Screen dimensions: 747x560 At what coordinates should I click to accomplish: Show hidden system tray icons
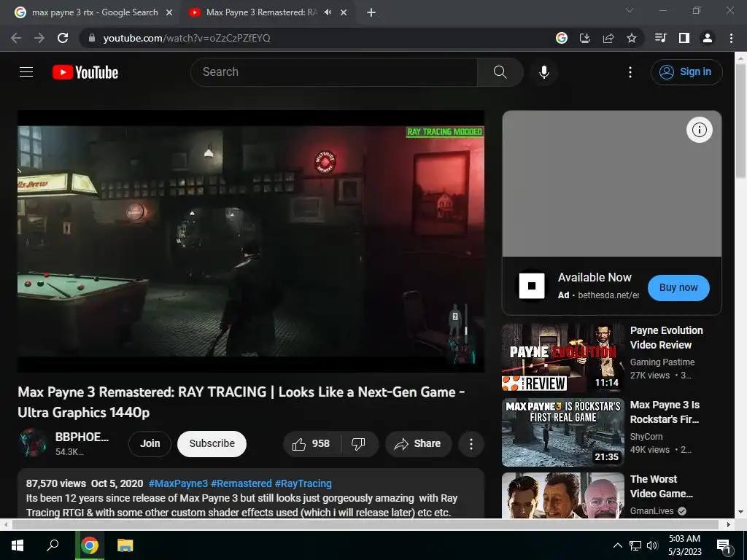[x=617, y=545]
